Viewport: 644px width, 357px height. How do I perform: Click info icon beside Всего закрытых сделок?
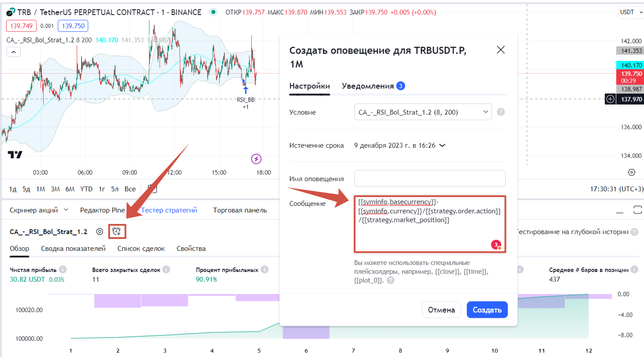coord(166,269)
